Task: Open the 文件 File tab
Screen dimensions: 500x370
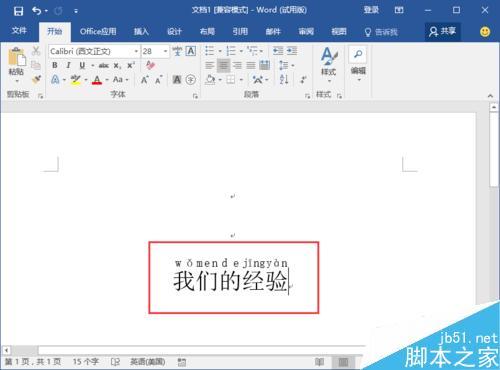Action: pyautogui.click(x=19, y=31)
